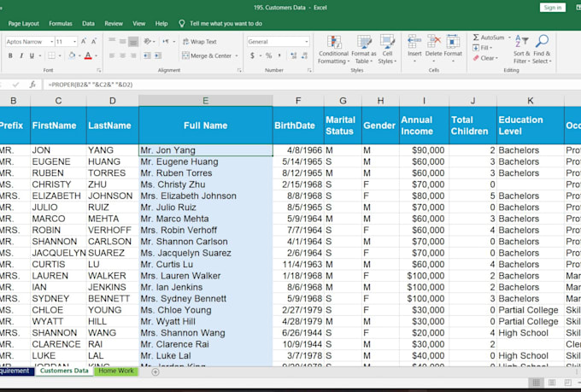Switch to Home Work sheet
Image resolution: width=581 pixels, height=392 pixels.
pyautogui.click(x=116, y=371)
